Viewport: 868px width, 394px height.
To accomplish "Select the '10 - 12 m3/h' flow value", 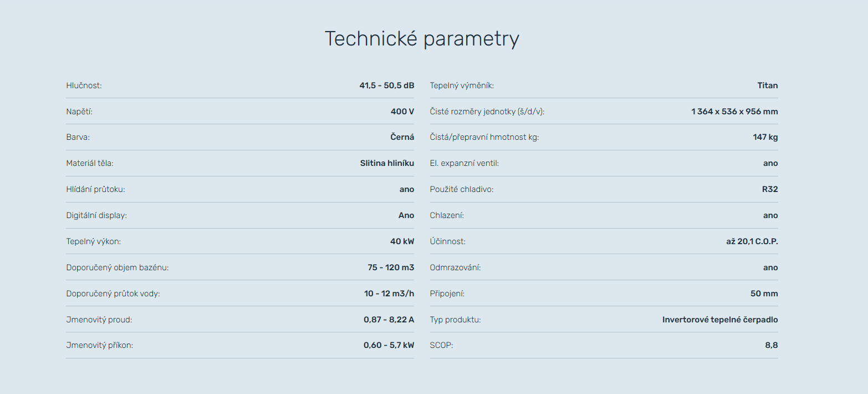I will pyautogui.click(x=389, y=294).
